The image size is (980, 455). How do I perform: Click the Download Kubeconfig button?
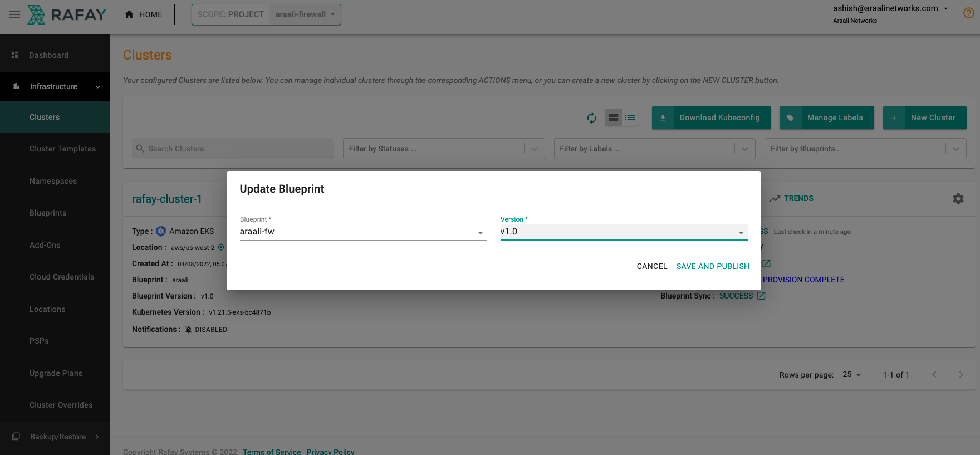(712, 118)
